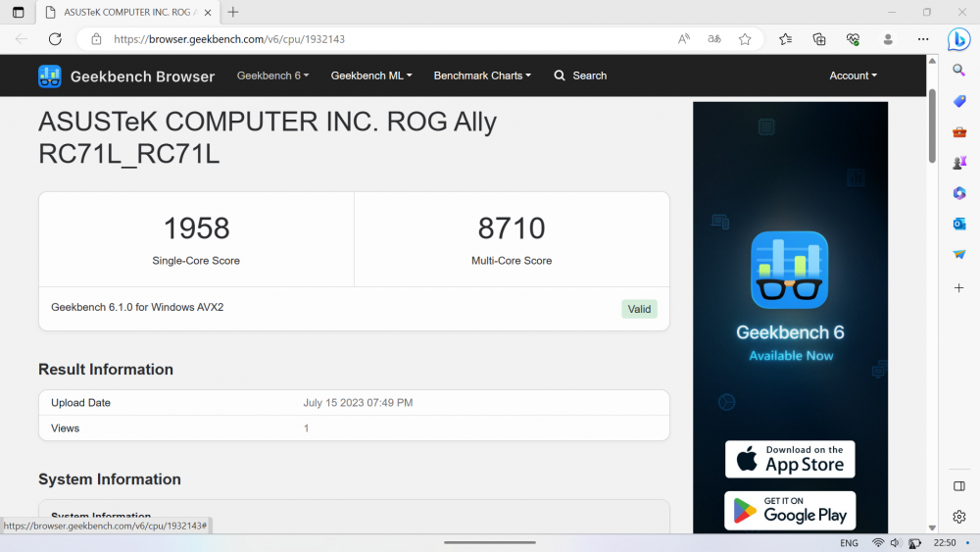980x552 pixels.
Task: Click the upload date July 15 2023 value
Action: coord(358,403)
